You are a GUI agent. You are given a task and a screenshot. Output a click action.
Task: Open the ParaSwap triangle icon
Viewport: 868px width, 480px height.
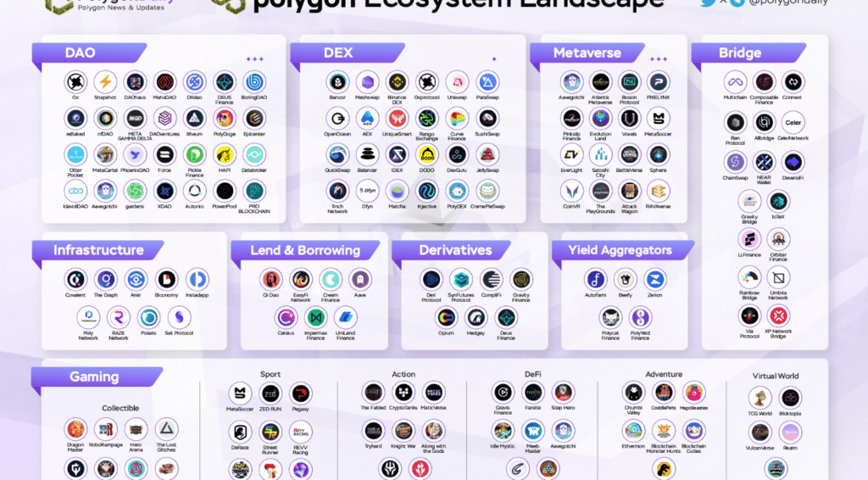[487, 82]
